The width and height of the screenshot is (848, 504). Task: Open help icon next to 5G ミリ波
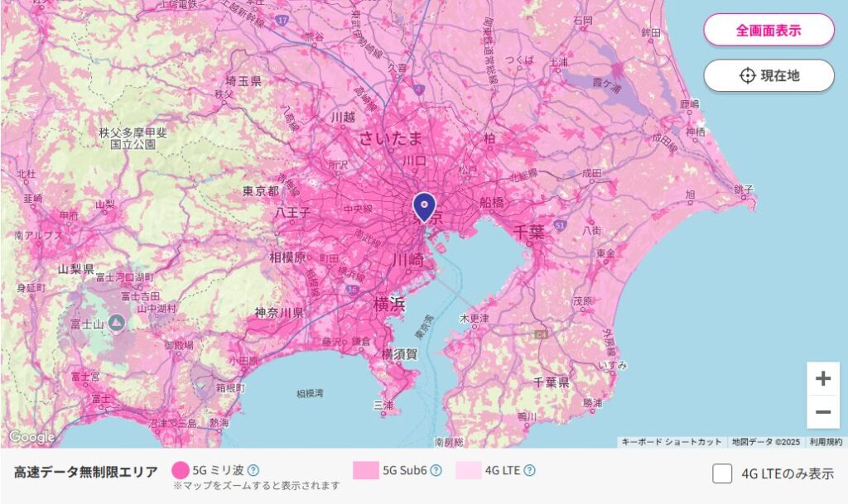pyautogui.click(x=253, y=471)
